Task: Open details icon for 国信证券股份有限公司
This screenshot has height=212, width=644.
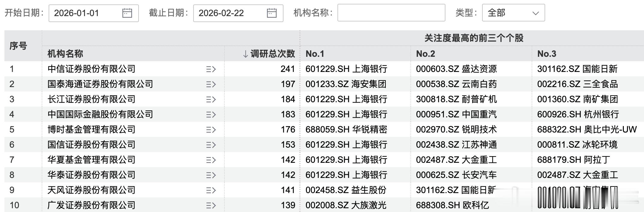Action: pyautogui.click(x=211, y=145)
